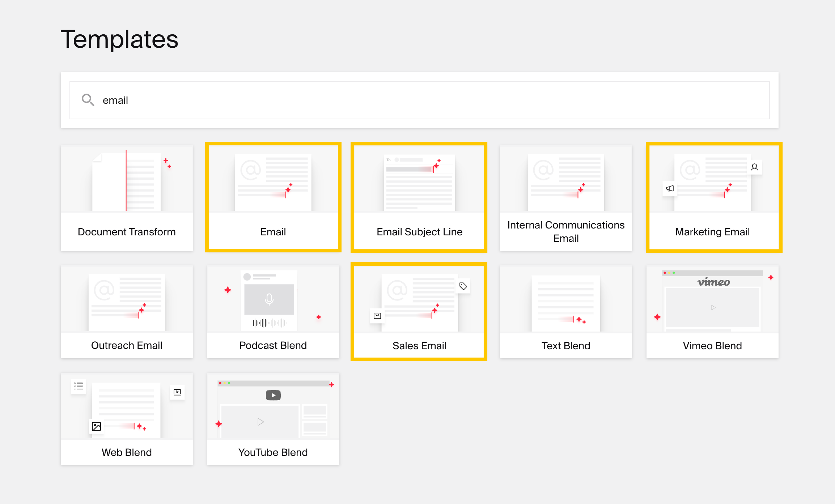Click the image icon on Web Blend

tap(96, 426)
